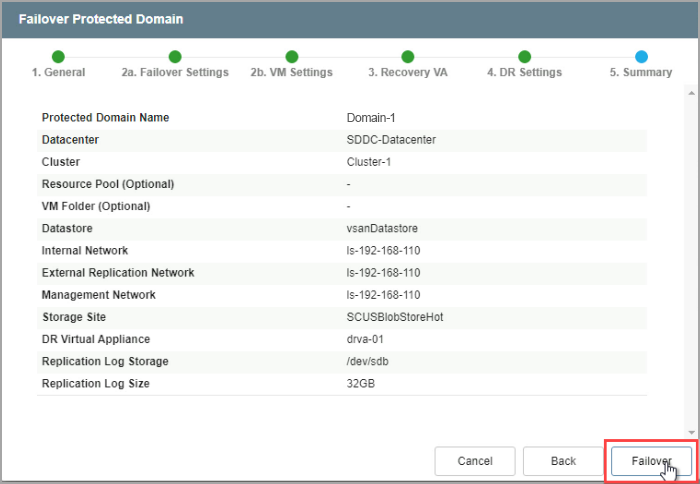Select the Protected Domain Name row label
Viewport: 700px width, 484px height.
click(105, 118)
